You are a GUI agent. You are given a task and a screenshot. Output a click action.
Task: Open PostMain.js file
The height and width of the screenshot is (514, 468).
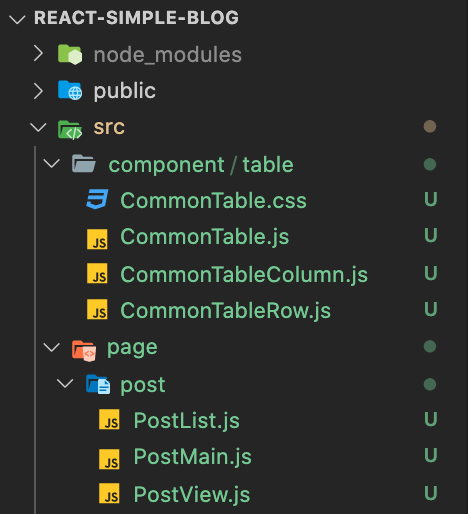click(192, 456)
